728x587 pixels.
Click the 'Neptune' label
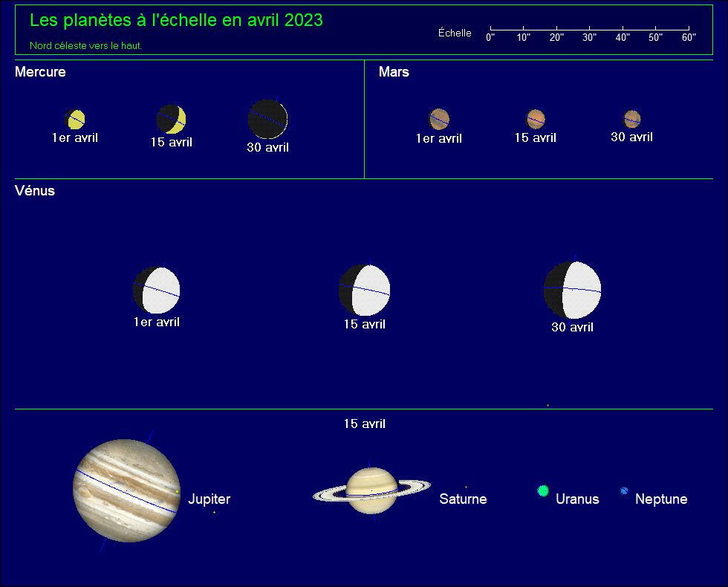(x=662, y=499)
